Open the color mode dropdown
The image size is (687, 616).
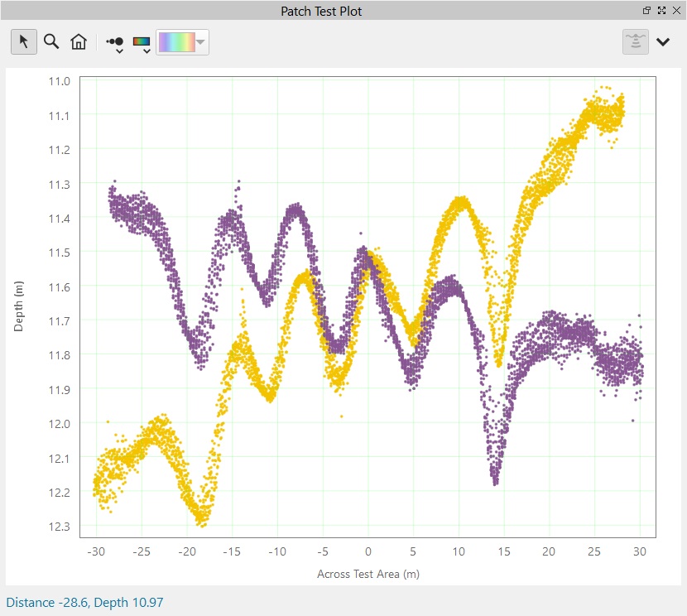[142, 43]
